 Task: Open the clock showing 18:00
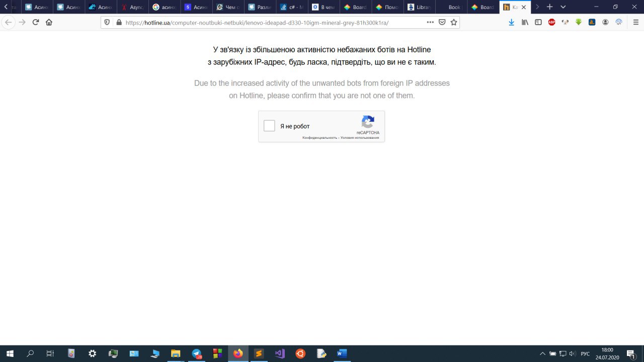(607, 353)
